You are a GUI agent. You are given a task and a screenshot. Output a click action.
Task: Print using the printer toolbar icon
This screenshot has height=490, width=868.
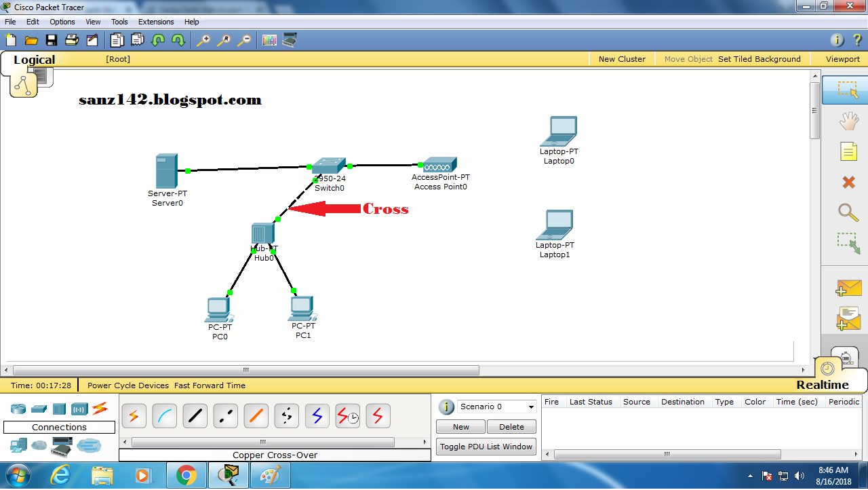[x=72, y=40]
